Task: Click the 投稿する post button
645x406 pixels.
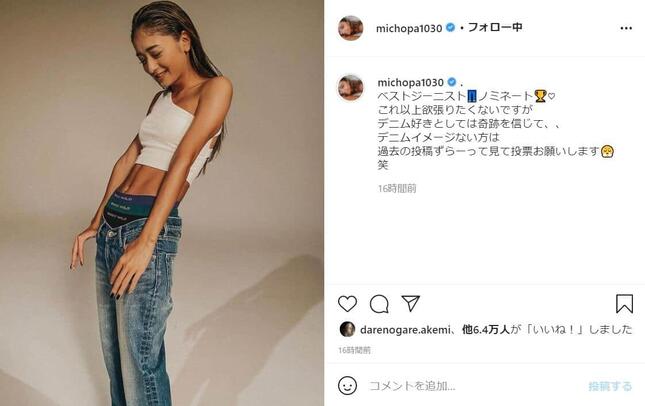Action: coord(610,386)
